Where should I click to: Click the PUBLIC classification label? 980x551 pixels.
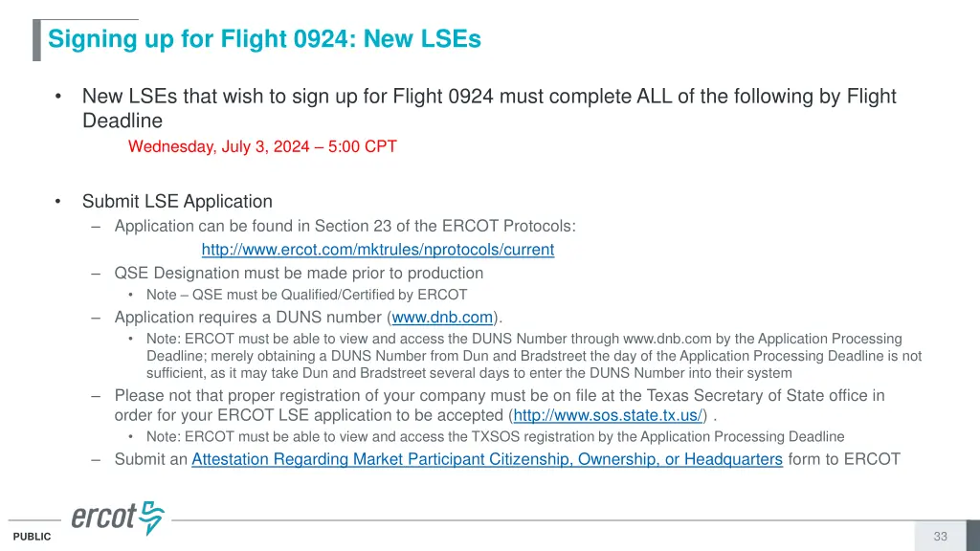[33, 538]
